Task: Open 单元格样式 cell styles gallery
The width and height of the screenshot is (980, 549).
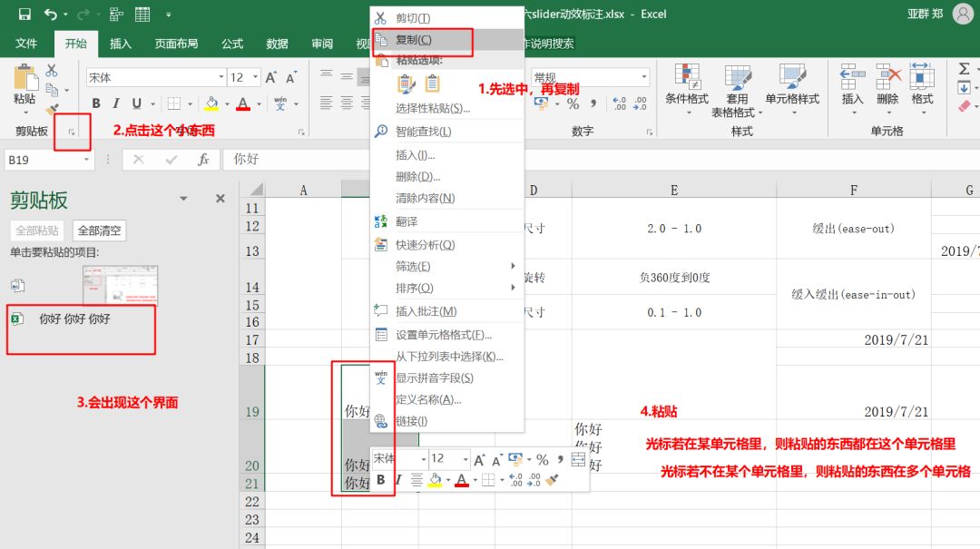Action: click(x=792, y=90)
